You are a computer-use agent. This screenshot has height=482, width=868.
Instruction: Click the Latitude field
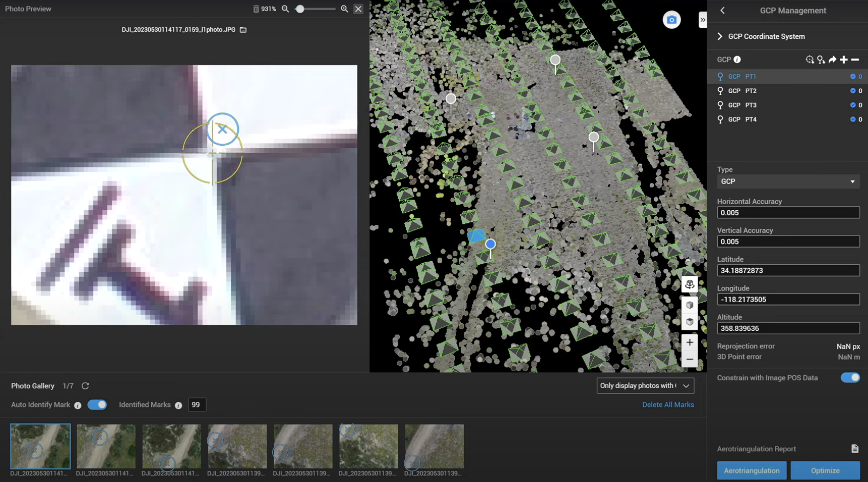(788, 270)
